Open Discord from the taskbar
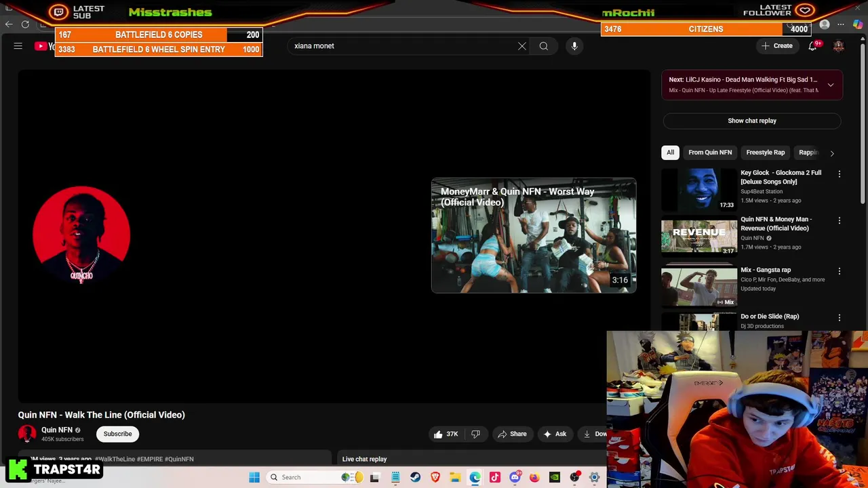Screen dimensions: 868x488 click(x=515, y=477)
